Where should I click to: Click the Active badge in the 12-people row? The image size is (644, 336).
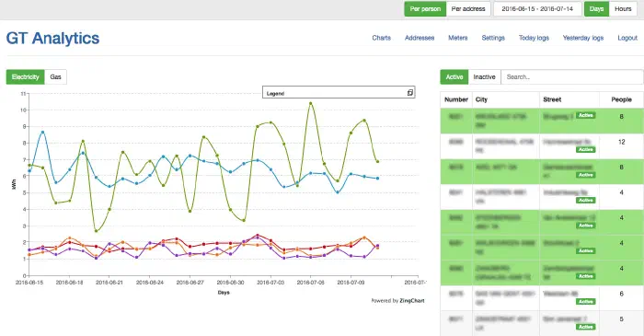[x=586, y=149]
